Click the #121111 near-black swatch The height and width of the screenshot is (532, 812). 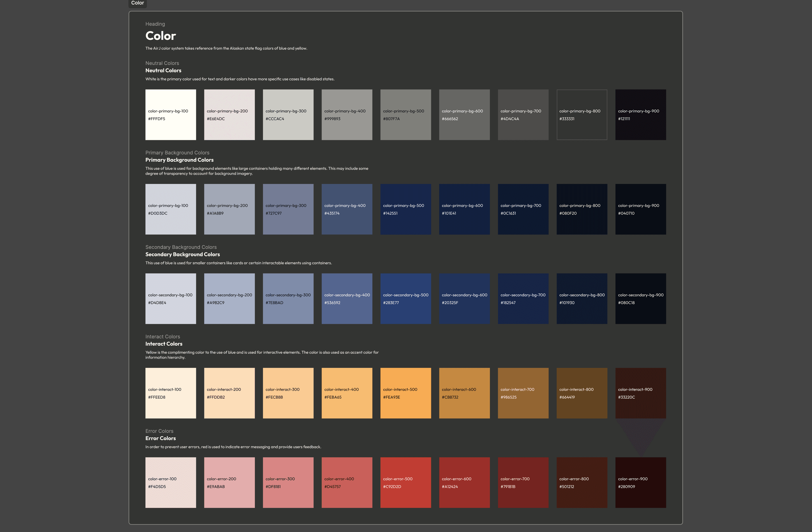coord(640,115)
